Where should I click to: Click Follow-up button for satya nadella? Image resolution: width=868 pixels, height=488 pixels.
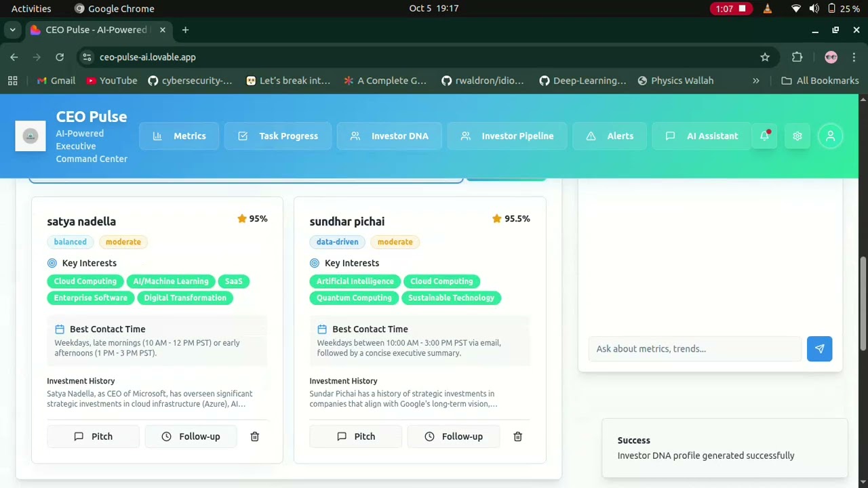[x=191, y=436]
